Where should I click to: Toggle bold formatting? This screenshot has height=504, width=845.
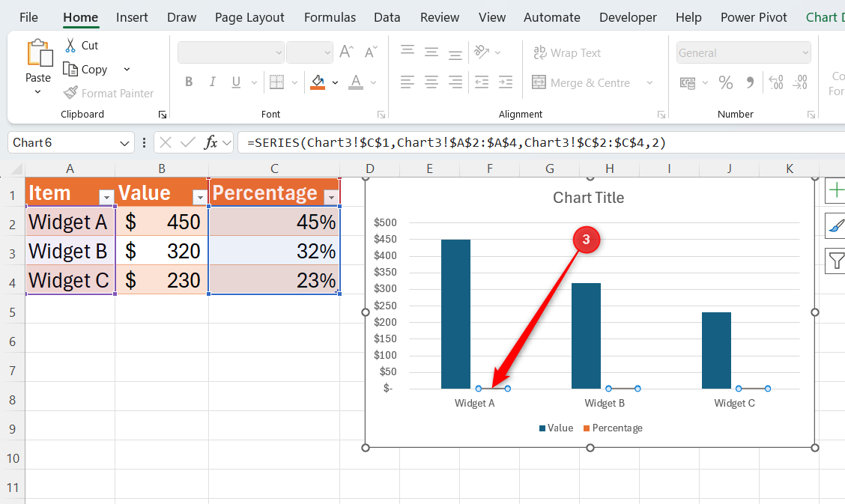(x=189, y=82)
